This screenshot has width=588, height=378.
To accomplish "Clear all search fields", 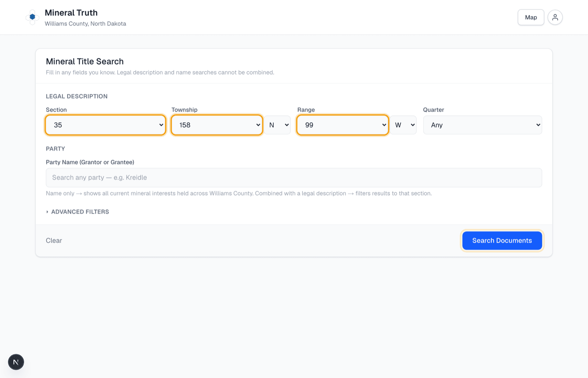I will (54, 240).
